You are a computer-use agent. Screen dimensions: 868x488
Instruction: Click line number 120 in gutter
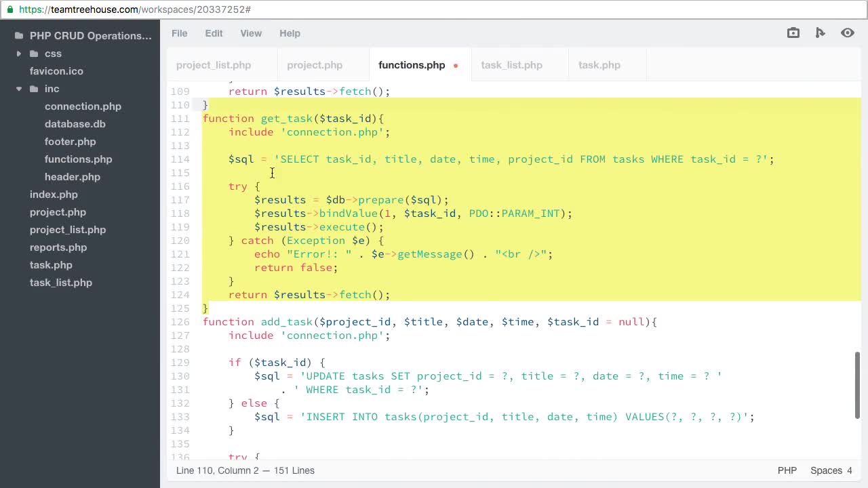(x=180, y=241)
